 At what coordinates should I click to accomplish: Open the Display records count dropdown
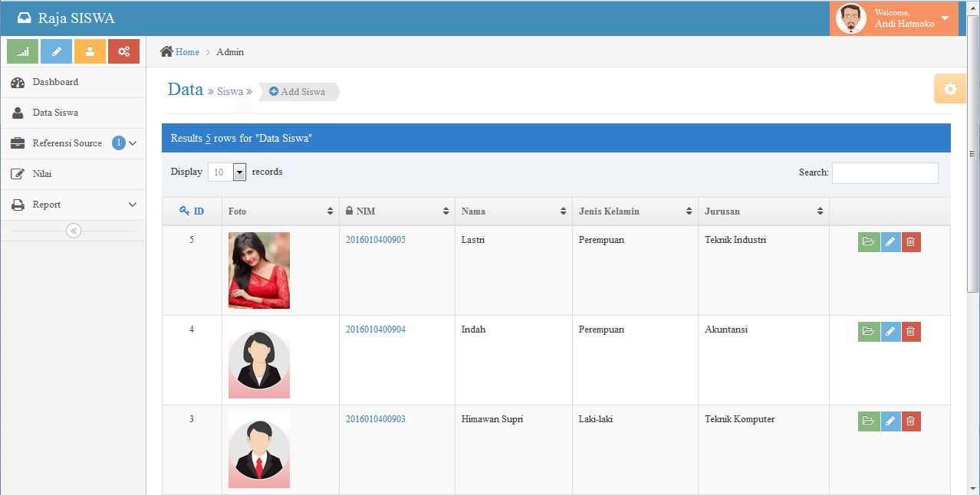238,172
